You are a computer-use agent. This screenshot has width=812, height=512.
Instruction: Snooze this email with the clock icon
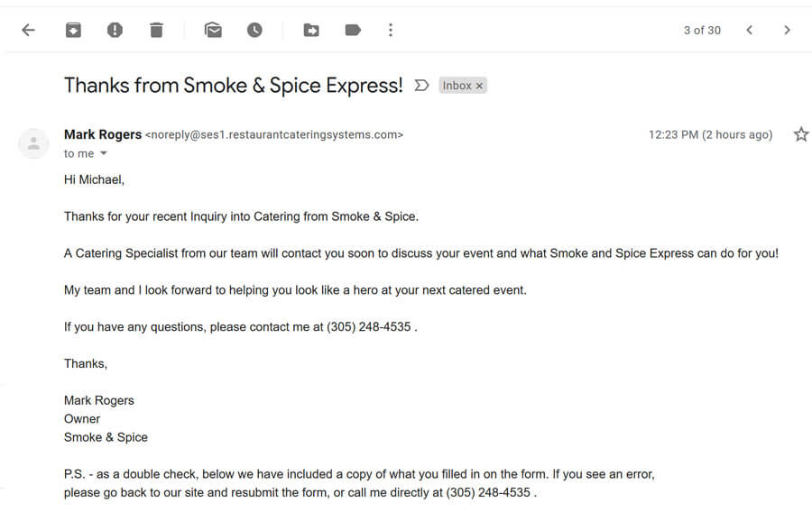pos(254,30)
